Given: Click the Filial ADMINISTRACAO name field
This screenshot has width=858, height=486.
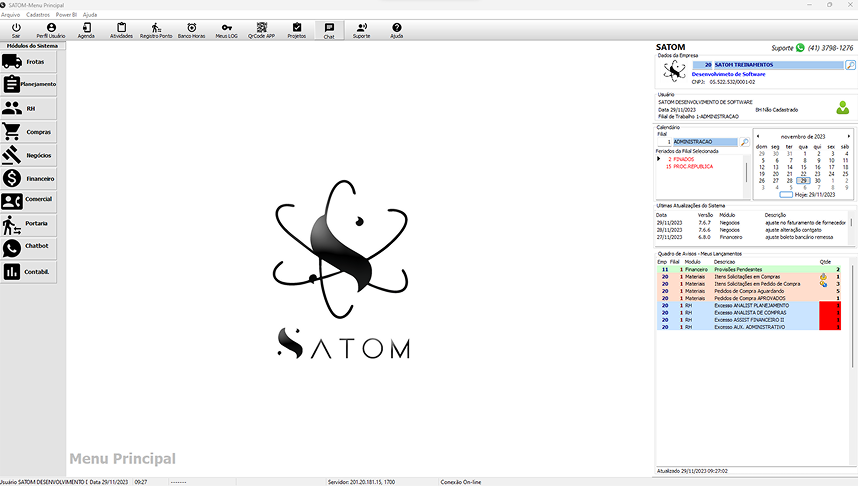Looking at the screenshot, I should [x=705, y=142].
